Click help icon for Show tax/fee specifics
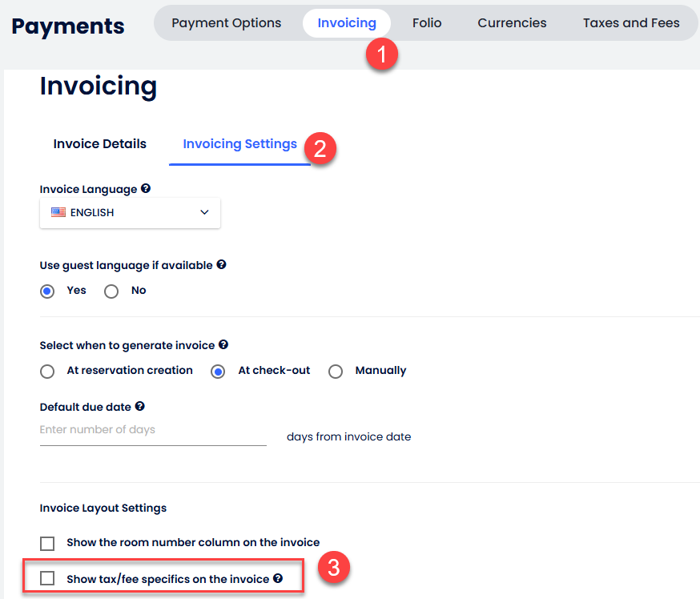Screen dimensions: 700x599 click(x=278, y=578)
